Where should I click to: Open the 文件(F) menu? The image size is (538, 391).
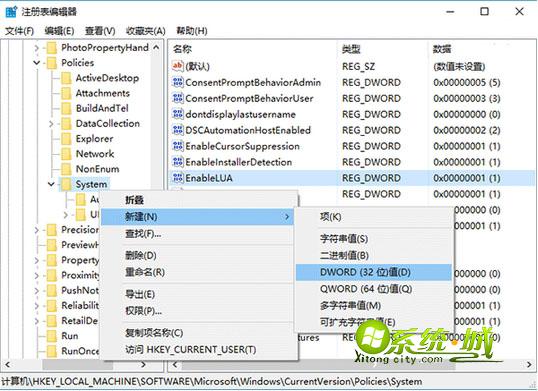click(x=19, y=31)
